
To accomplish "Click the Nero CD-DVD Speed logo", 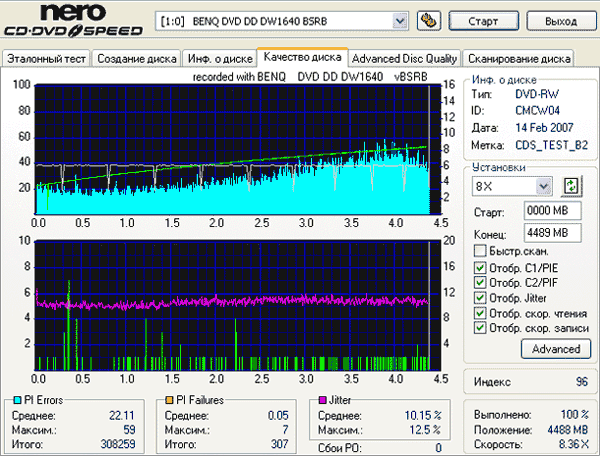I will click(x=75, y=21).
